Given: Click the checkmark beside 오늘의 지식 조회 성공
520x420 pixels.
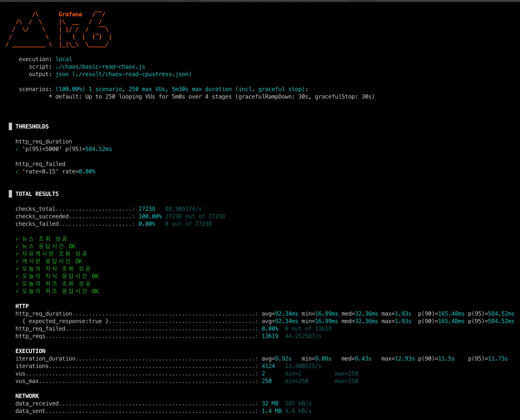Looking at the screenshot, I should (x=17, y=269).
